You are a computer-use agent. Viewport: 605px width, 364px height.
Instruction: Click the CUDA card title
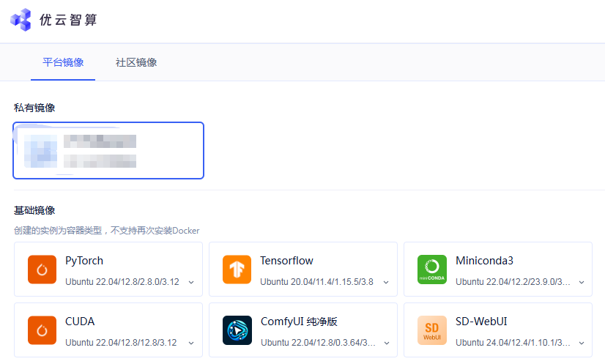coord(80,322)
